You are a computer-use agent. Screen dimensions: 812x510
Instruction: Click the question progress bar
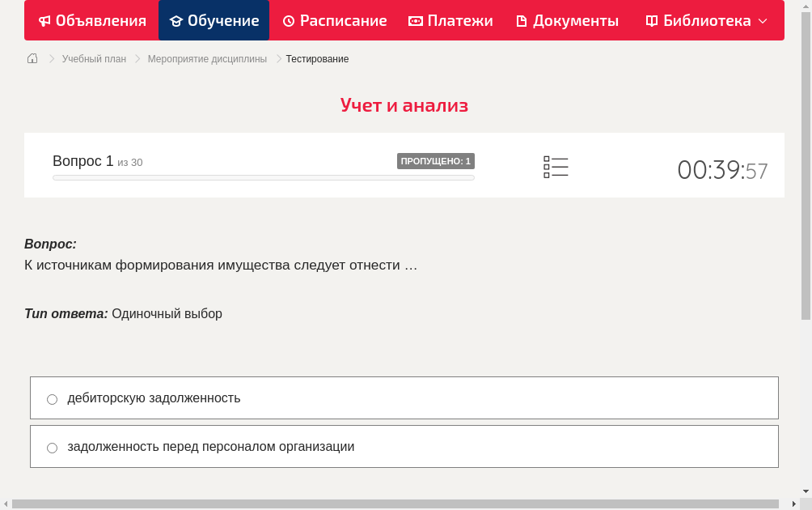[x=263, y=177]
